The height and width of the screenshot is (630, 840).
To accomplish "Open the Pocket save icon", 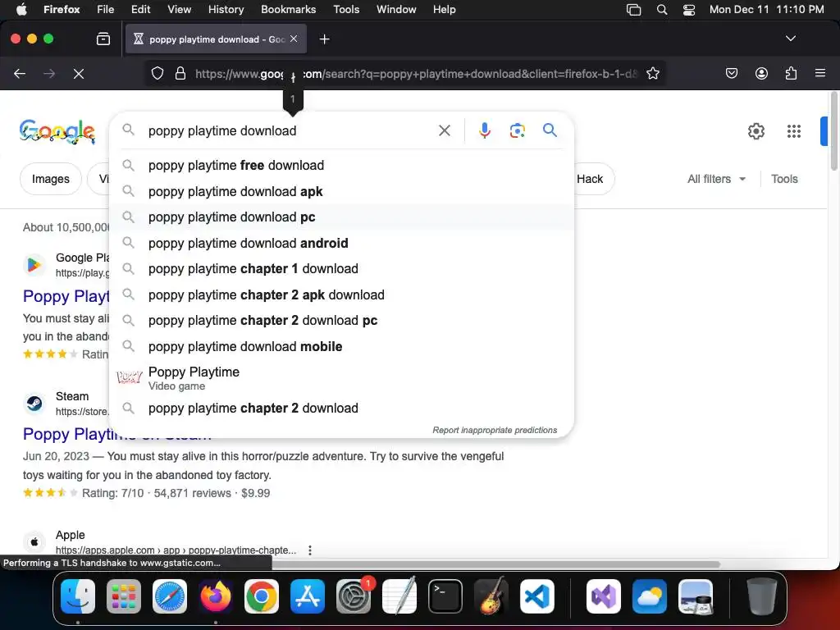I will 731,73.
